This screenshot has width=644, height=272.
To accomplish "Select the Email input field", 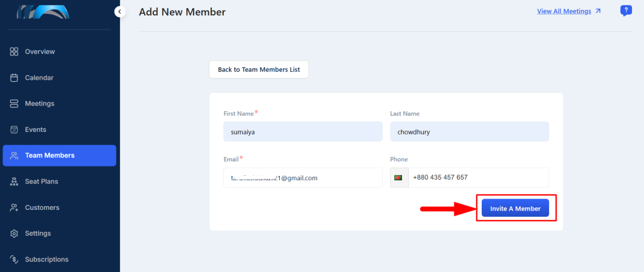I will (303, 178).
